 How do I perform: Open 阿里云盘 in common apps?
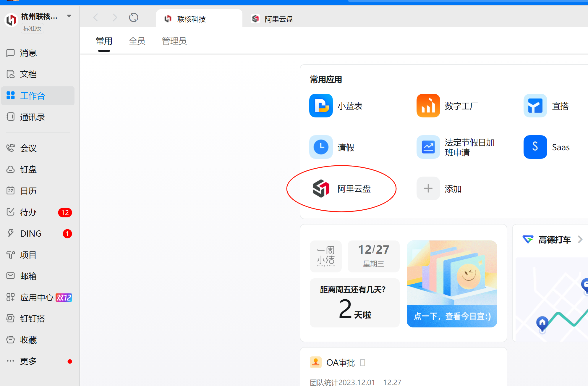(321, 188)
